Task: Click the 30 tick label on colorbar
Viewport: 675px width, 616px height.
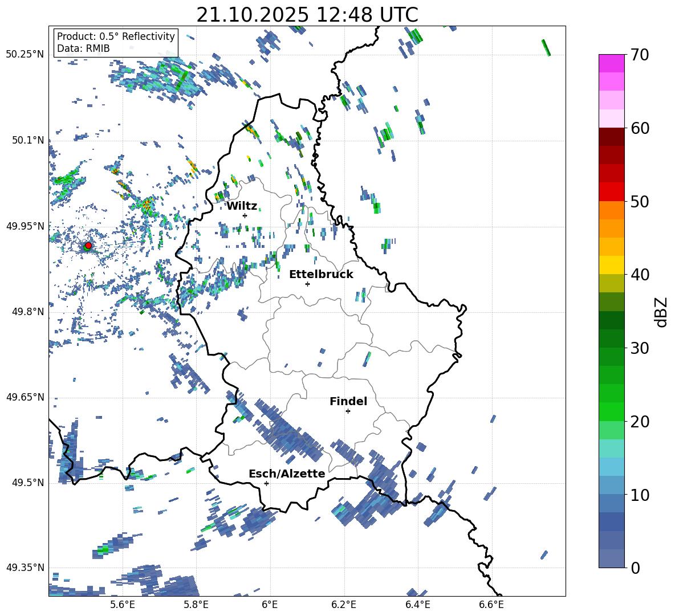Action: coord(639,348)
